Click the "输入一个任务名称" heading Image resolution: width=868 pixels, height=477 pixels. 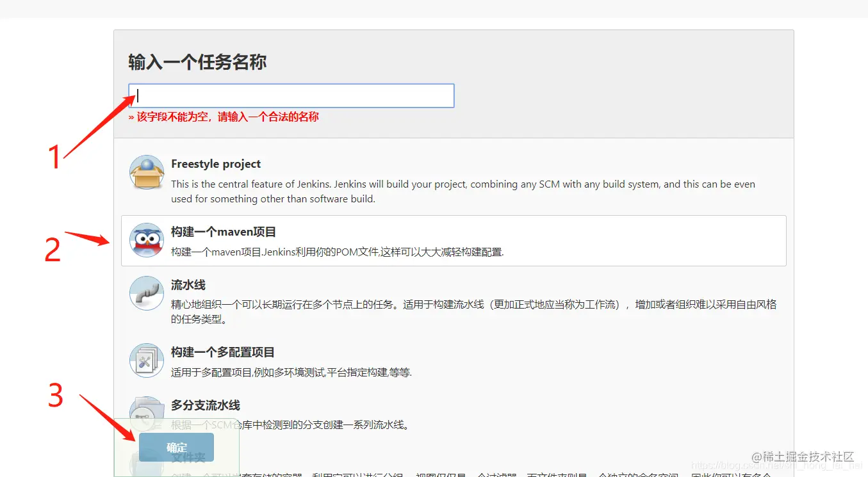(197, 62)
